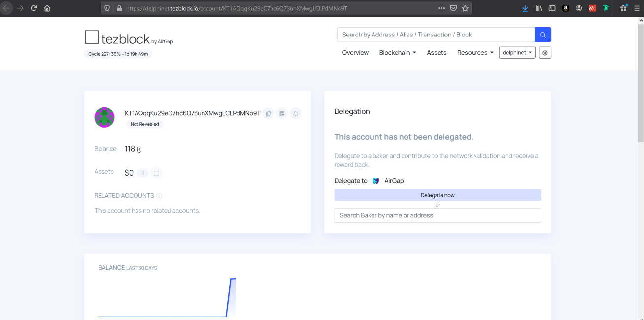Open page actions three-dot menu
Image resolution: width=644 pixels, height=320 pixels.
[x=441, y=8]
